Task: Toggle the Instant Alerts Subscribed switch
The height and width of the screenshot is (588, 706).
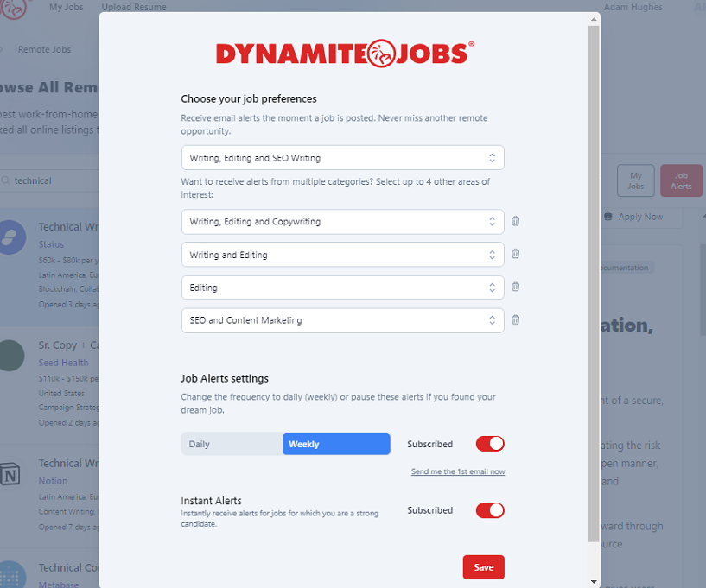Action: 490,510
